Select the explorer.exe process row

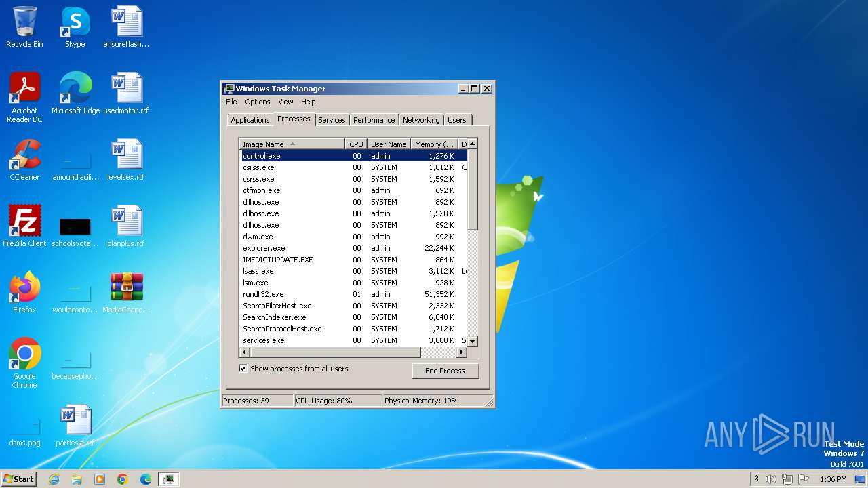[353, 248]
